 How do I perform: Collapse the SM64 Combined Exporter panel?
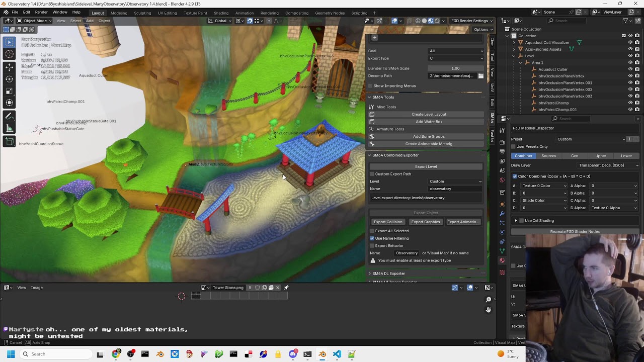[x=369, y=155]
